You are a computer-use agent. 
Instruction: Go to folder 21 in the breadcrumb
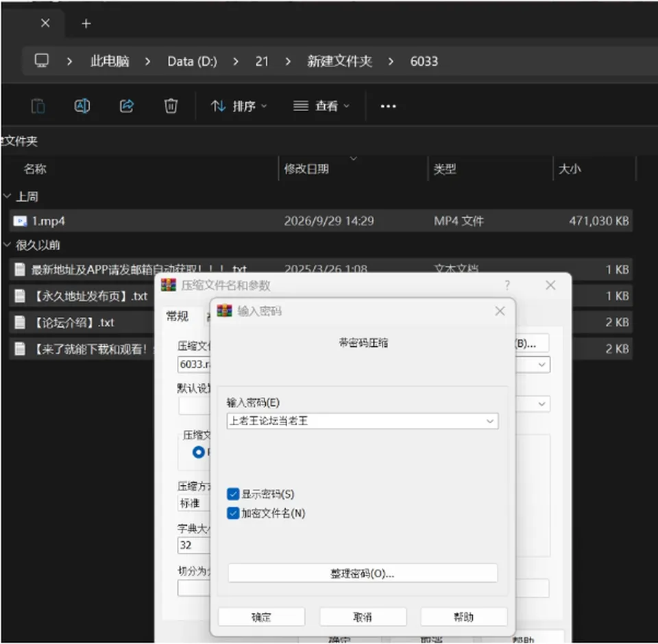tap(262, 61)
